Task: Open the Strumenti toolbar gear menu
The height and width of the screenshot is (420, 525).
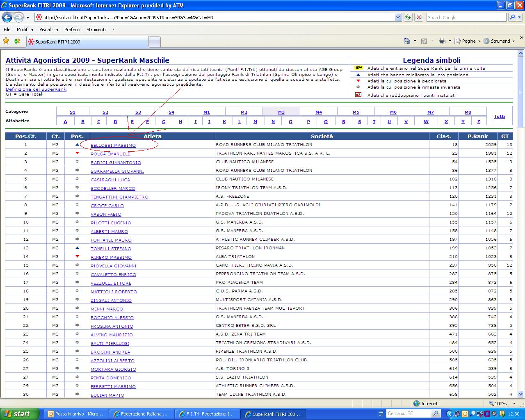Action: pos(499,41)
